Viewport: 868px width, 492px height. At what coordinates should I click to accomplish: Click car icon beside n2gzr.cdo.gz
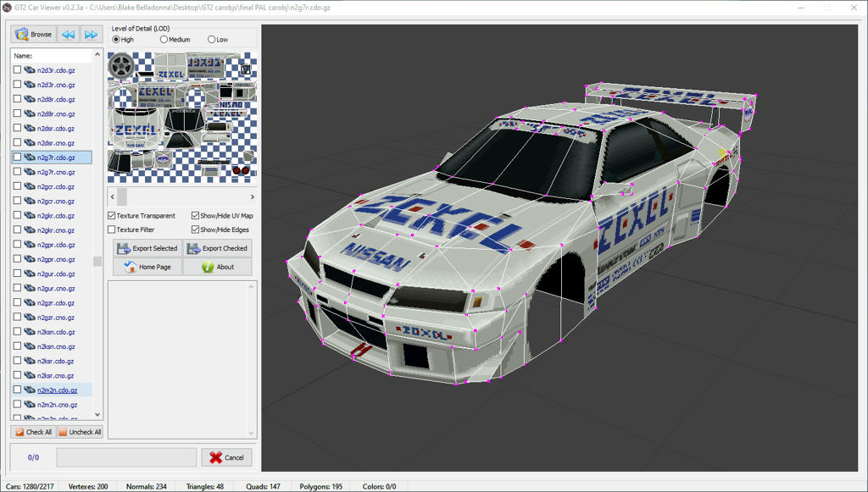click(30, 302)
